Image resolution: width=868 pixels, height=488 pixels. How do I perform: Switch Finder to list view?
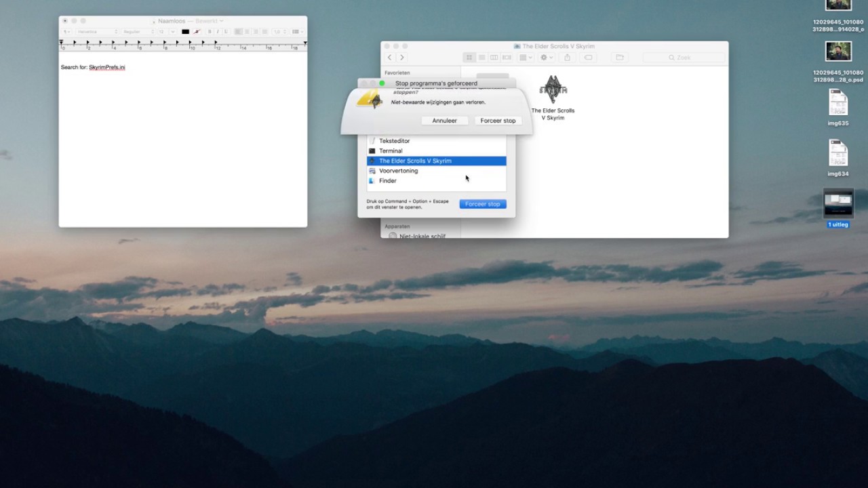point(481,58)
